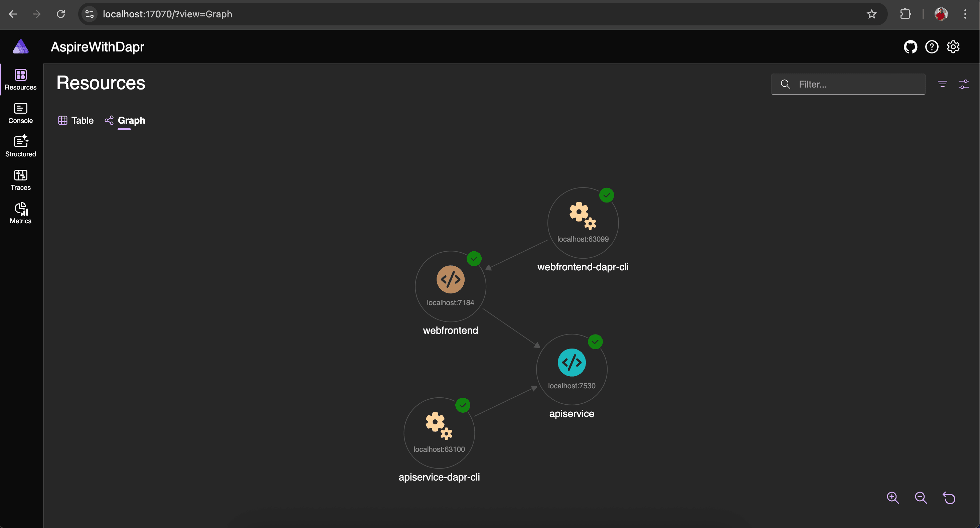Viewport: 980px width, 528px height.
Task: View site information in address bar
Action: [90, 14]
